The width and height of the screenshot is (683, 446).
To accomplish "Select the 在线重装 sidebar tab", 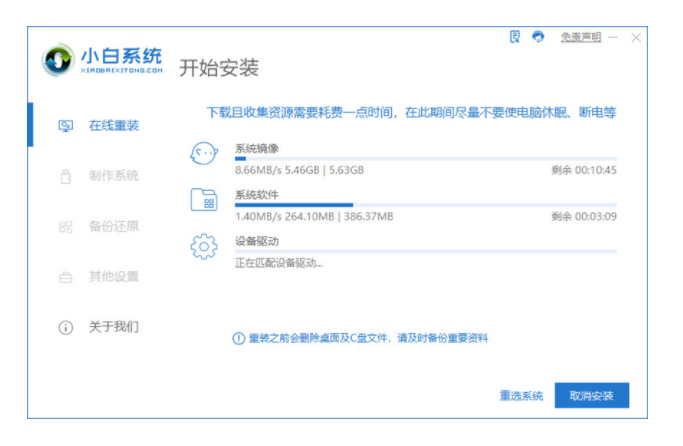I will click(113, 125).
